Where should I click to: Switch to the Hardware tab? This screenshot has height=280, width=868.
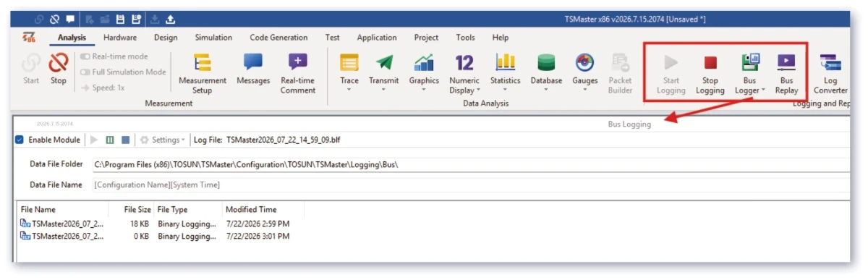[120, 38]
